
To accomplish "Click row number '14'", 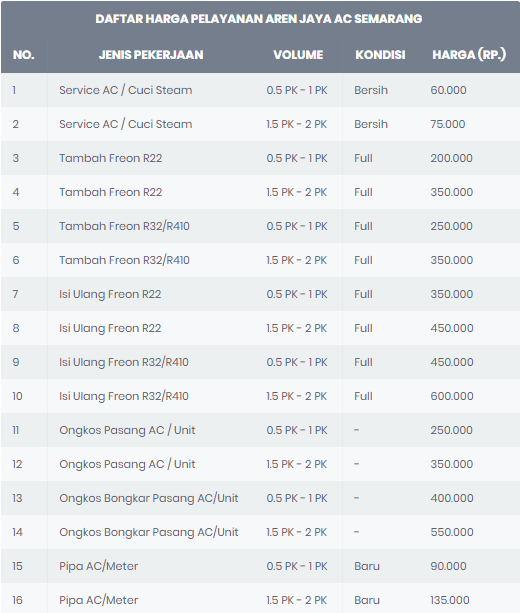I will click(17, 532).
